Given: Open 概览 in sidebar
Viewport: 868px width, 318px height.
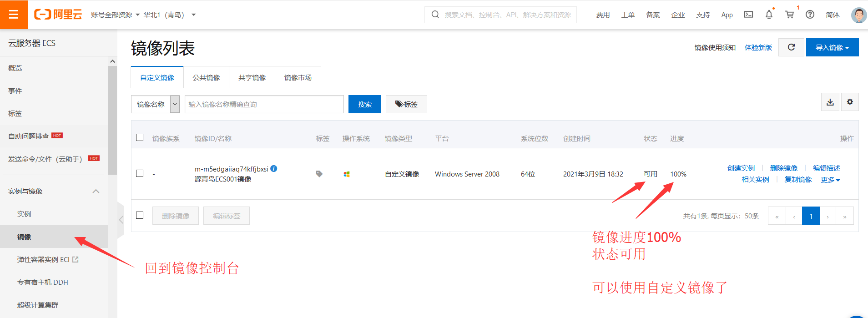Looking at the screenshot, I should click(15, 68).
